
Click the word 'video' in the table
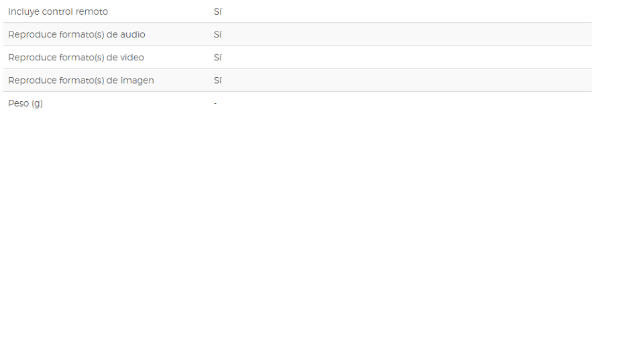coord(132,58)
